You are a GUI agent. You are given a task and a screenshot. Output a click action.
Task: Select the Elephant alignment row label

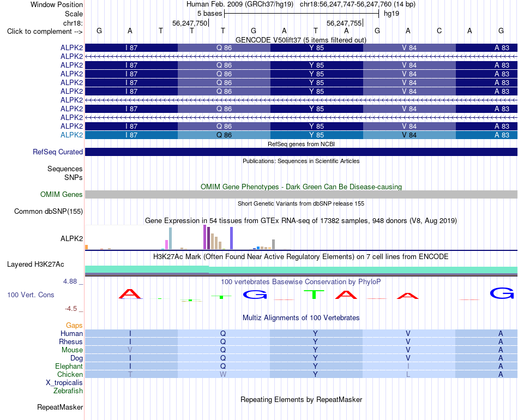[x=69, y=366]
